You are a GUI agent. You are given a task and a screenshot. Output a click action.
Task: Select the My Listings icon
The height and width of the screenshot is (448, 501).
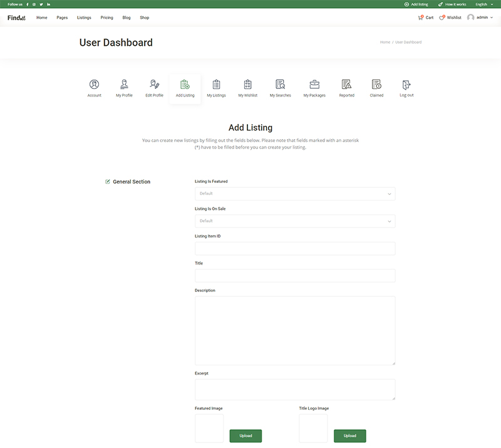216,85
